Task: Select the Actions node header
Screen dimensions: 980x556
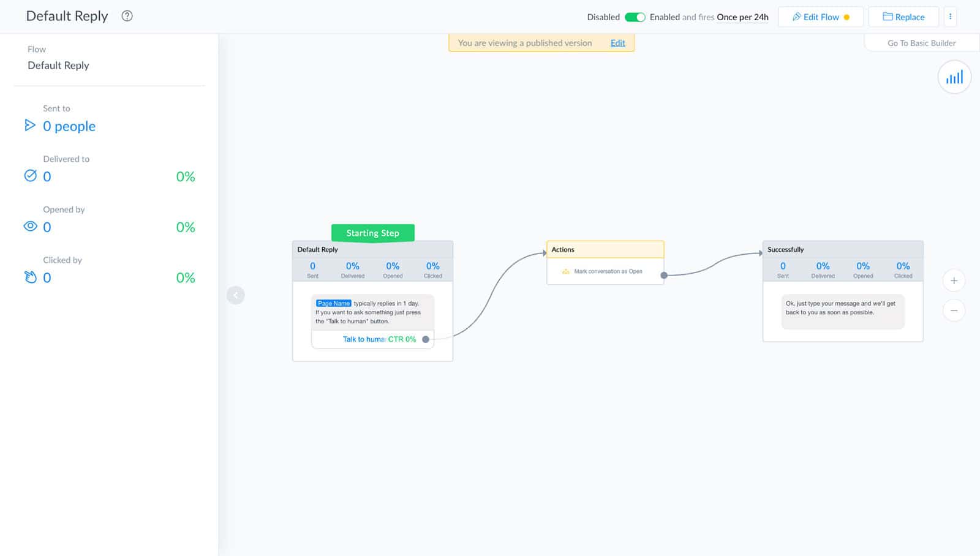Action: 605,249
